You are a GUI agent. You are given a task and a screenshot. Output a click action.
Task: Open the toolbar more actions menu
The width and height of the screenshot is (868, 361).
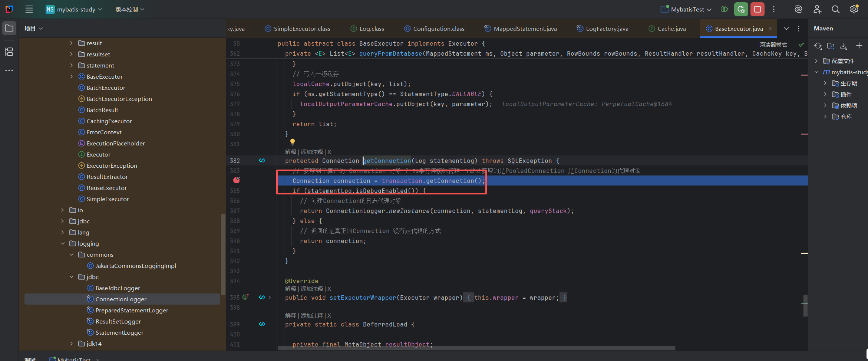(774, 9)
